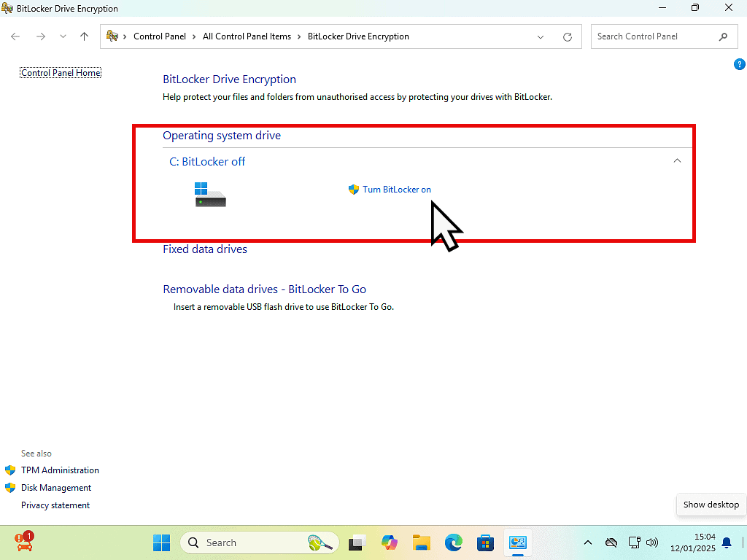Open TPM Administration link
The image size is (747, 560).
coord(60,470)
